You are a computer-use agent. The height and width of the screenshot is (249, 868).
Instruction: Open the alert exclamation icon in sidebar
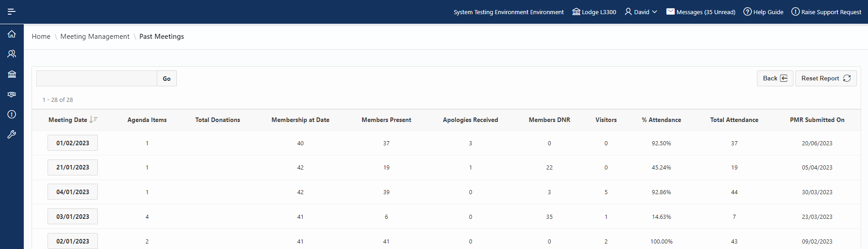(x=12, y=114)
